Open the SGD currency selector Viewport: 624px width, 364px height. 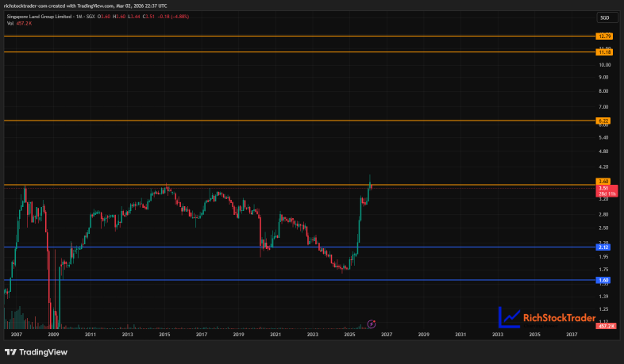[x=605, y=18]
